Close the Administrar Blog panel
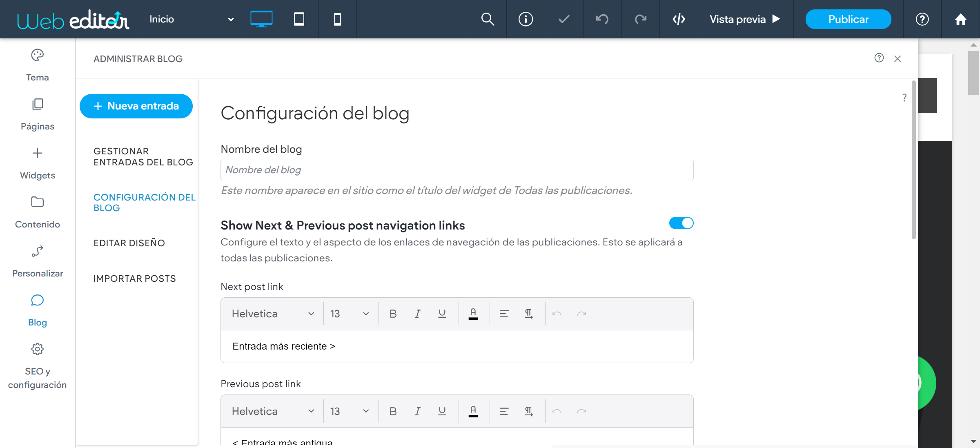Image resolution: width=980 pixels, height=448 pixels. pos(898,59)
